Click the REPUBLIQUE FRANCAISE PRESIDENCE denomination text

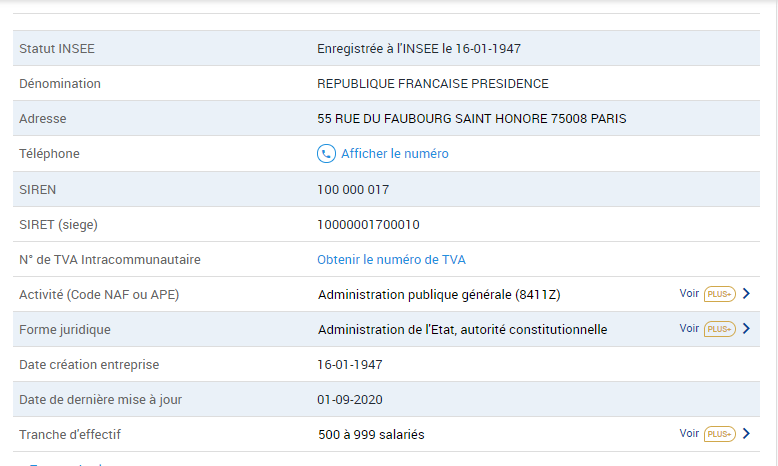(x=433, y=84)
